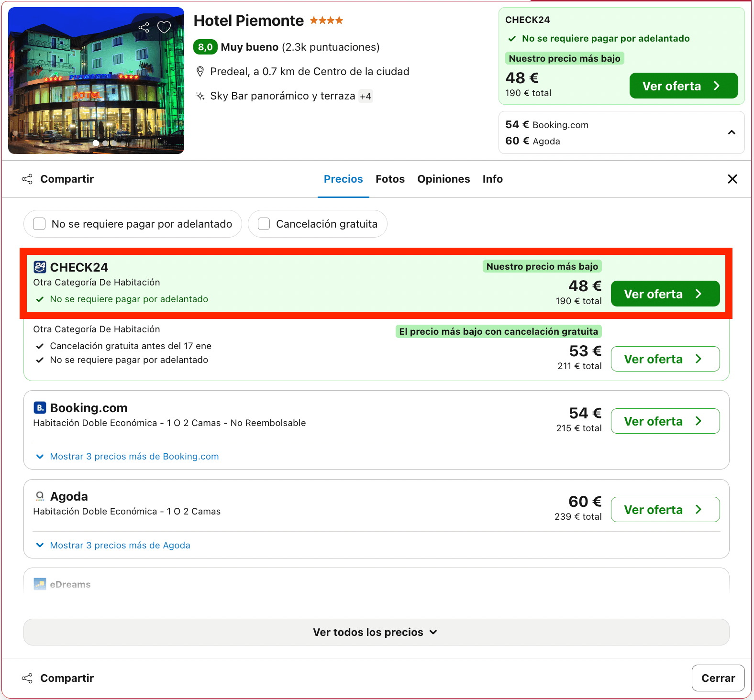
Task: Collapse the Booking.com and Agoda price summary
Action: pyautogui.click(x=732, y=132)
